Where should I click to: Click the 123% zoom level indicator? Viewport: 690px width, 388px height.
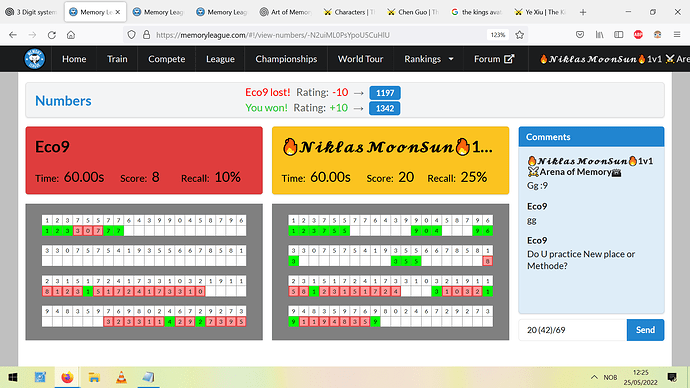(498, 35)
